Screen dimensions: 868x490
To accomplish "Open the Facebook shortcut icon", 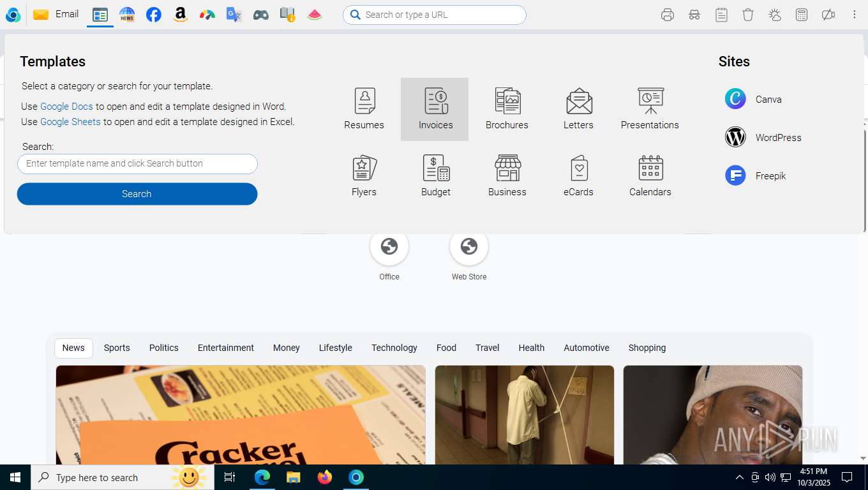I will (x=154, y=15).
